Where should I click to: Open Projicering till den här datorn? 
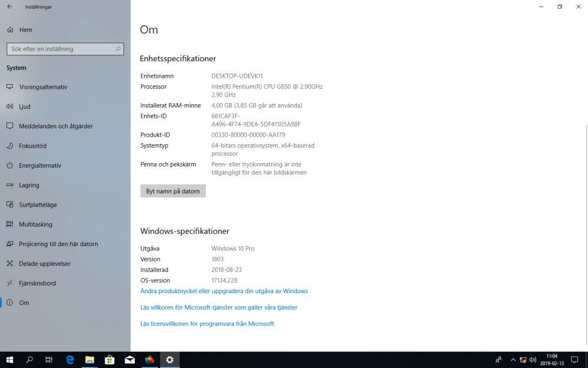(x=58, y=244)
